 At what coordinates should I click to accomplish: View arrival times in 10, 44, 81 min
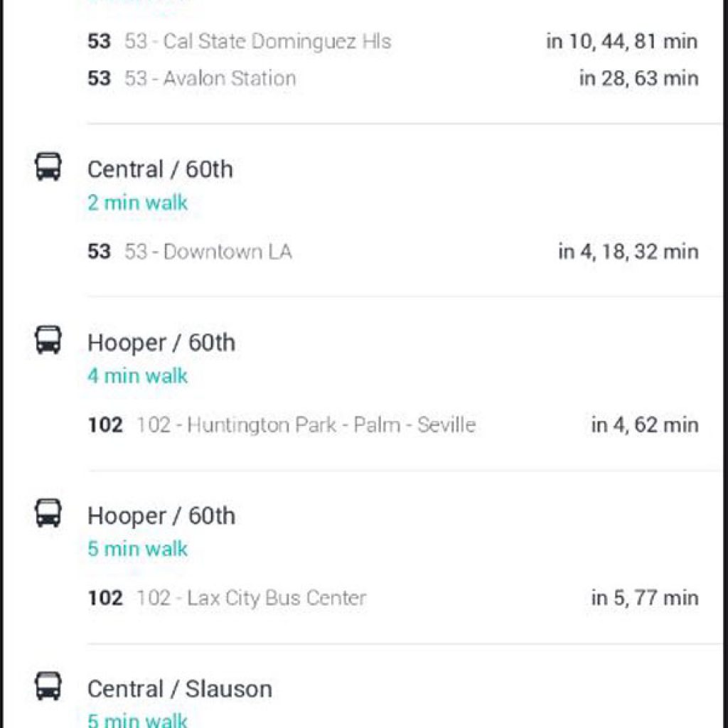point(622,41)
